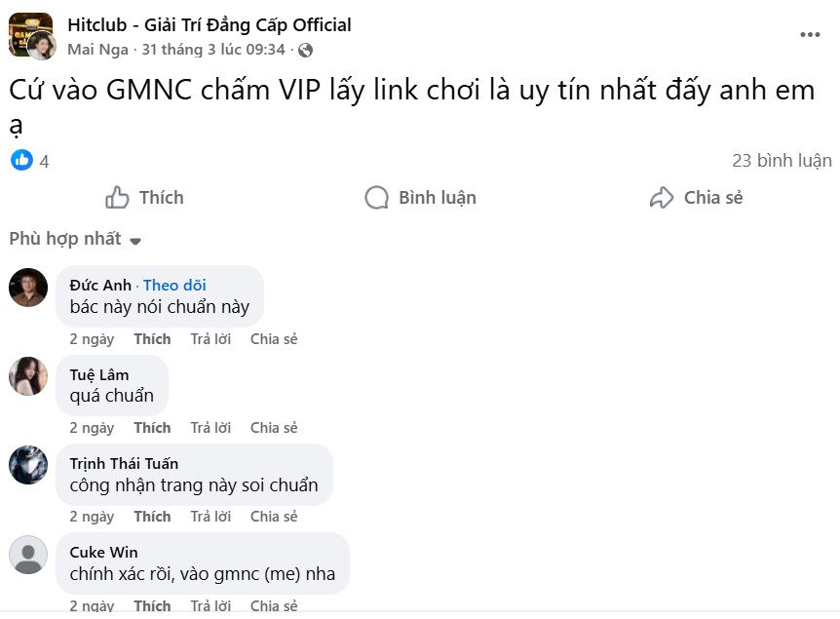Click the thumbs-up icon beside Thích

(x=116, y=197)
